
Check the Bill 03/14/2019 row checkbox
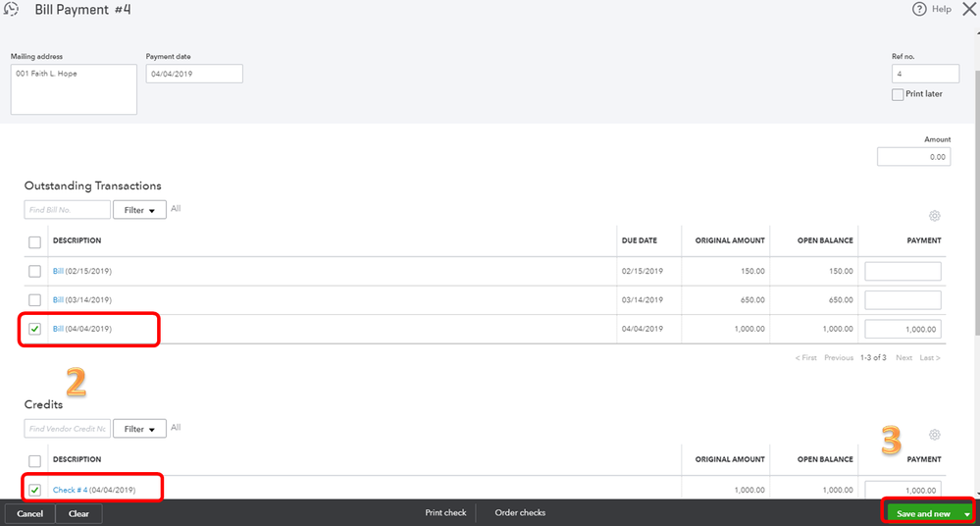pos(34,299)
